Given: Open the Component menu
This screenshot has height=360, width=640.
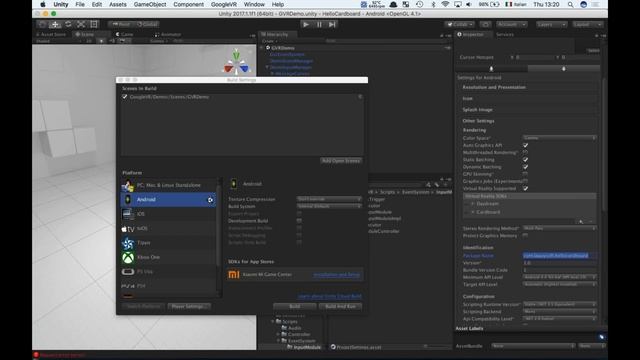Looking at the screenshot, I should 188,4.
